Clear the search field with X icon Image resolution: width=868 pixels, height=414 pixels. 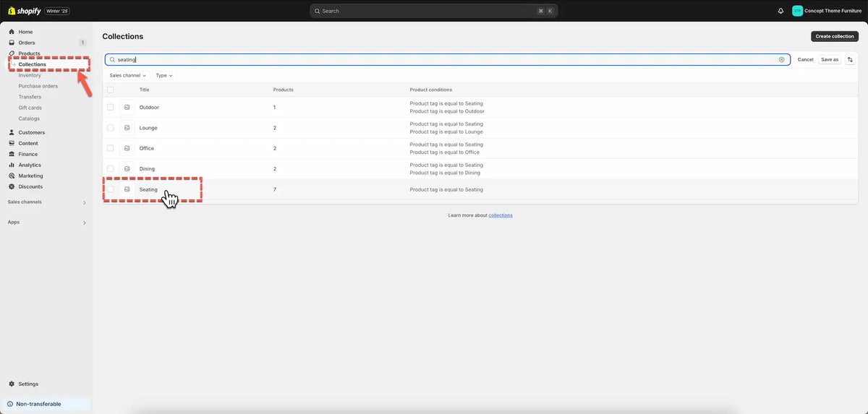(781, 60)
